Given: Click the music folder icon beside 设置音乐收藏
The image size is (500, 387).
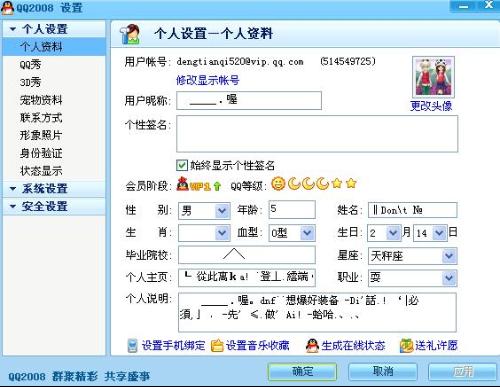Looking at the screenshot, I should (217, 346).
